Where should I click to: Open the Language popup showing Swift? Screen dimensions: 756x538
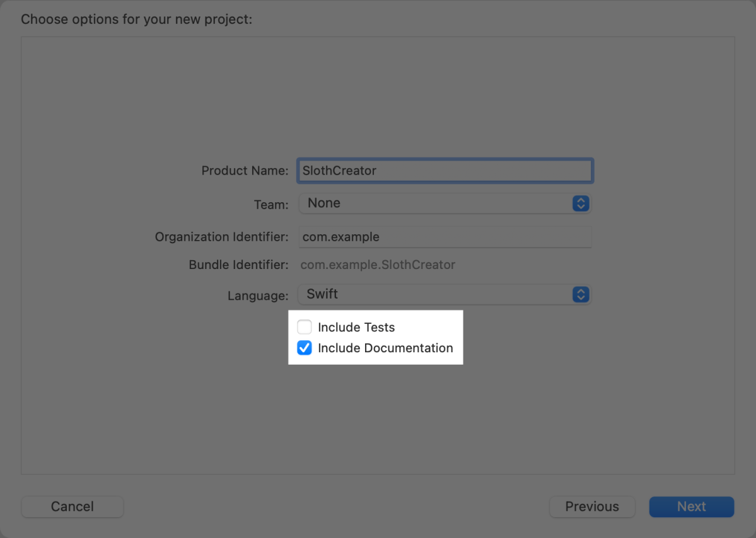pyautogui.click(x=435, y=294)
